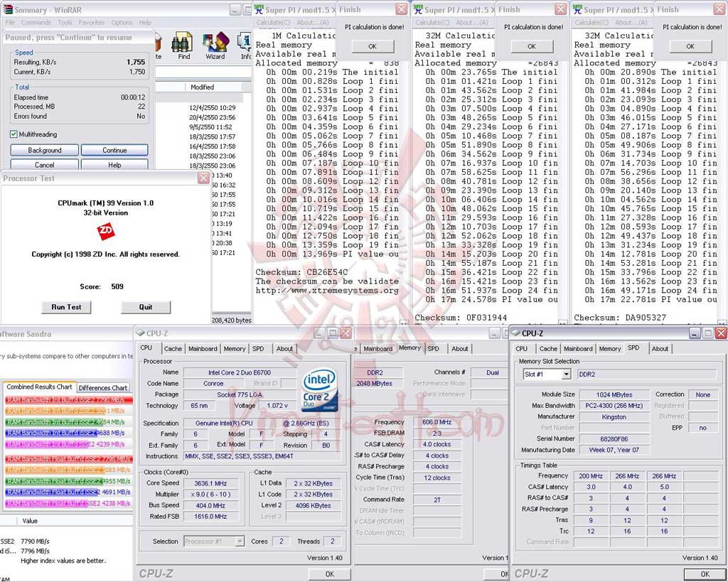Click Quit in Processor Test window
Screen dimensions: 728x582
pos(146,307)
